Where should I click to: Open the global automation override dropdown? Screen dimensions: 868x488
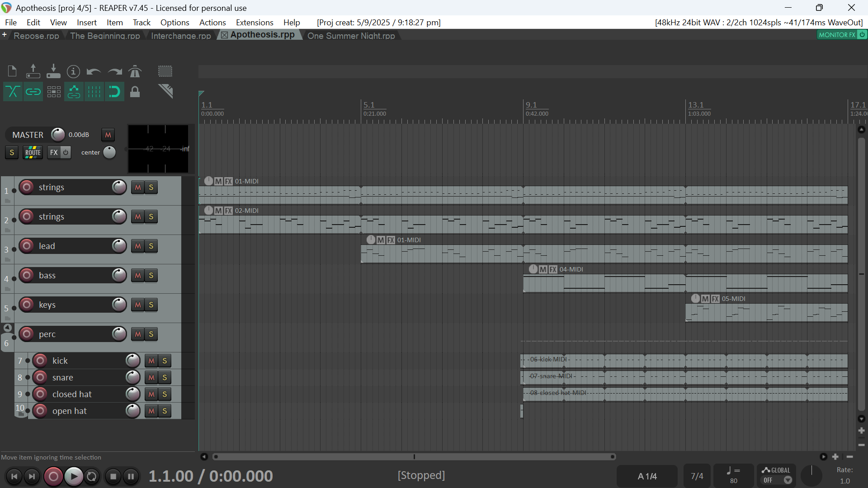pyautogui.click(x=788, y=480)
